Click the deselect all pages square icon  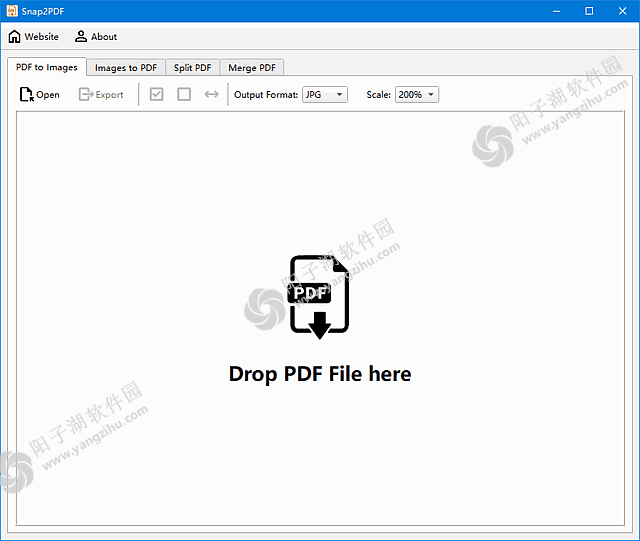[184, 94]
